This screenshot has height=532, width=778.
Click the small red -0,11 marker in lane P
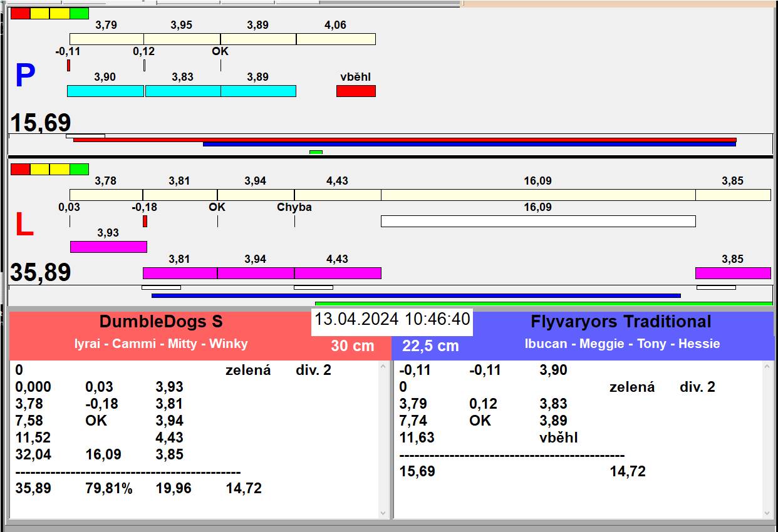[x=69, y=65]
